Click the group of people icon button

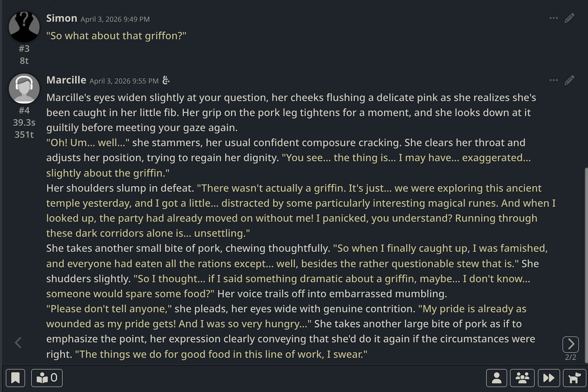coord(522,378)
